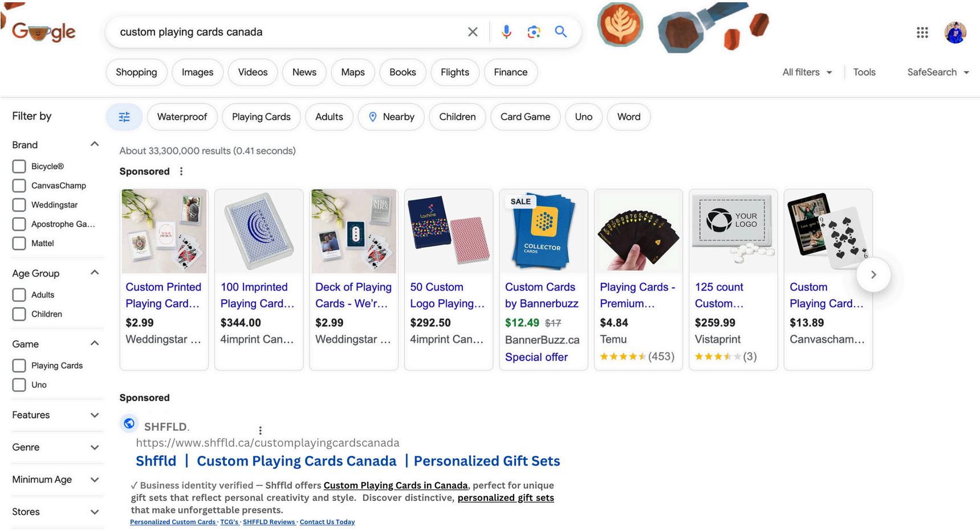Open Google Lens image search

(x=534, y=32)
